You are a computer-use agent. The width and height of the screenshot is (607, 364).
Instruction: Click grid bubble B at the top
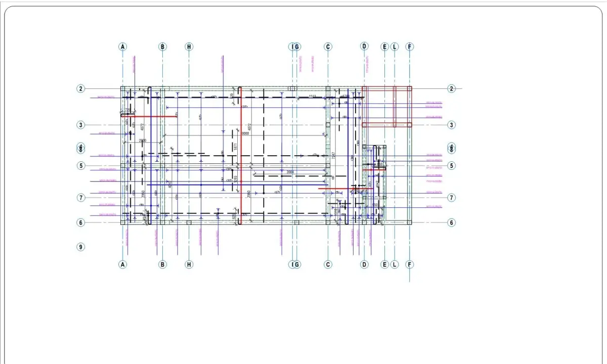(162, 47)
